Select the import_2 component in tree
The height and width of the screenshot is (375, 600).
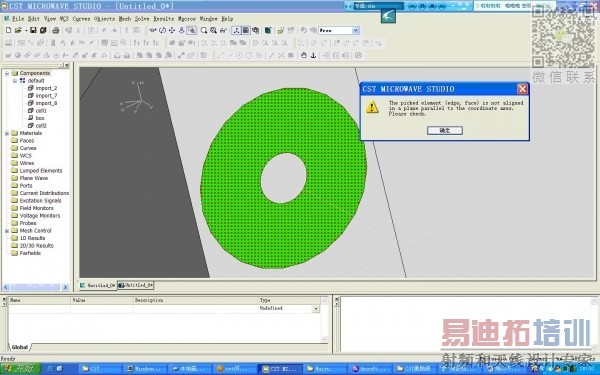tap(46, 88)
